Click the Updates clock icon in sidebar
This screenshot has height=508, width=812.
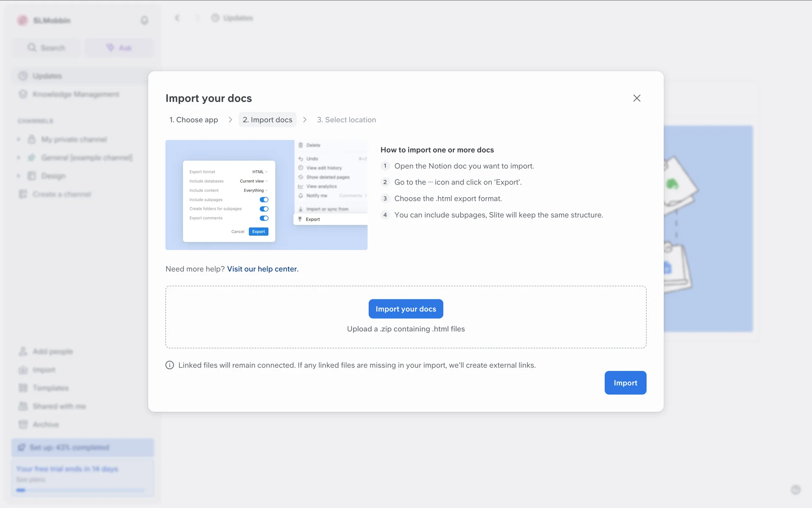point(23,76)
